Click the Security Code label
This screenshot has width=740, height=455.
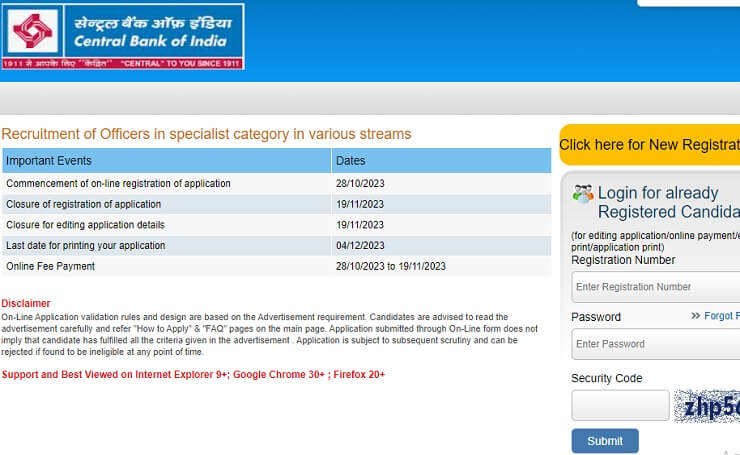tap(606, 378)
